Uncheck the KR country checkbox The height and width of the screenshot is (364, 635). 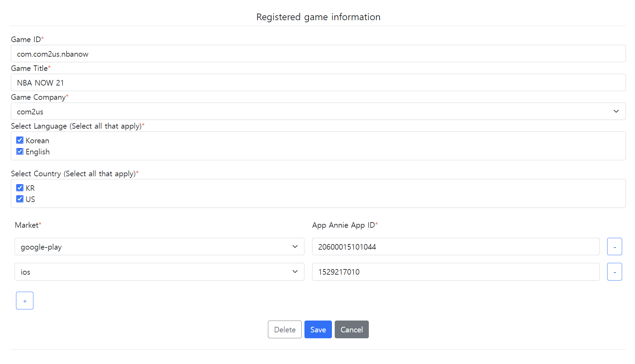point(20,188)
